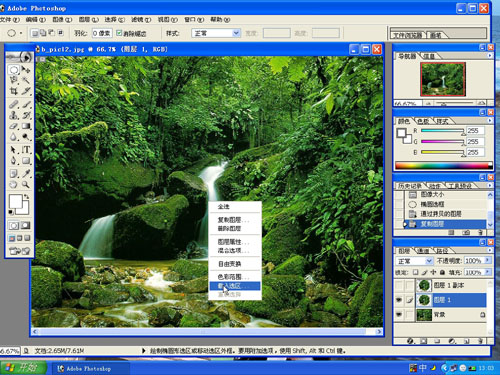Select the Slice tool
500x375 pixels.
point(26,91)
